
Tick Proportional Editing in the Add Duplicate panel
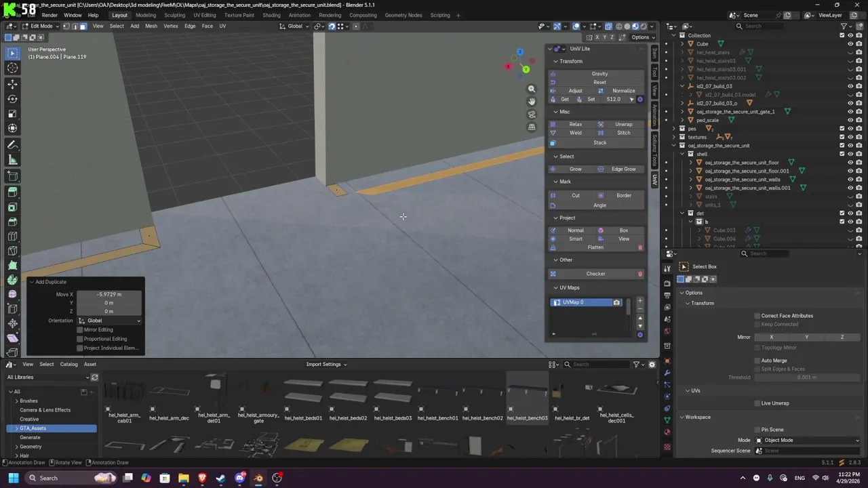pos(80,339)
